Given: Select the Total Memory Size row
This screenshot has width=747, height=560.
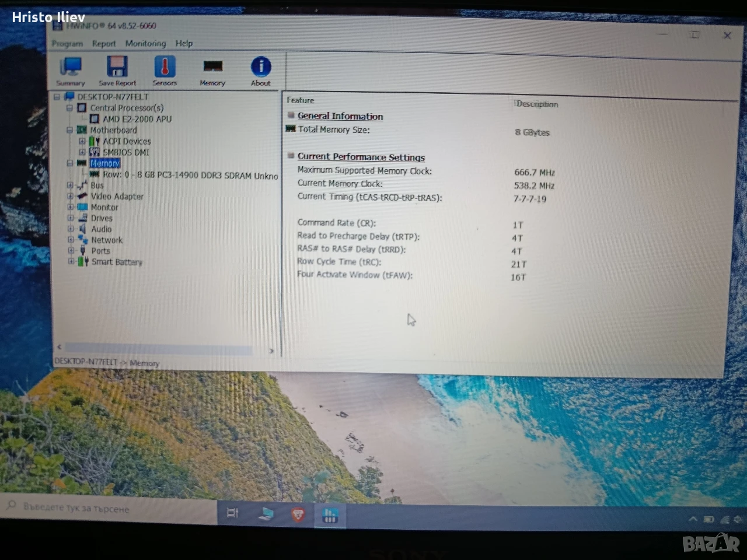Looking at the screenshot, I should [x=334, y=129].
